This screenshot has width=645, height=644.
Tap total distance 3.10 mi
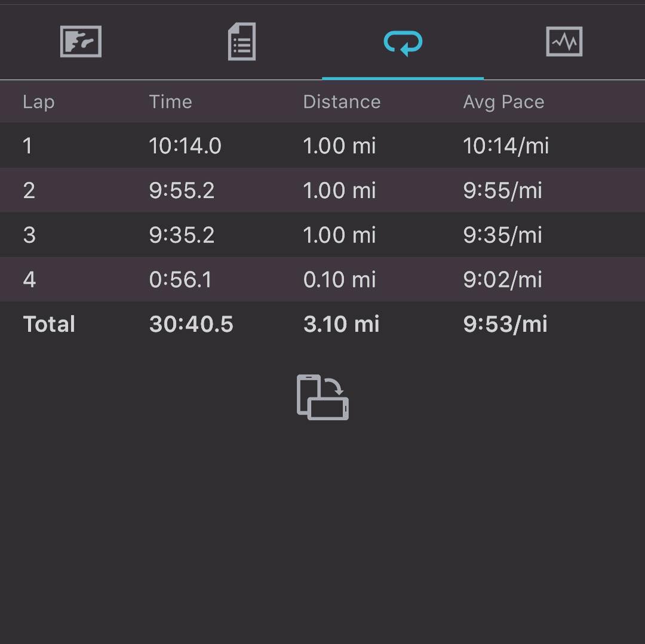click(341, 325)
